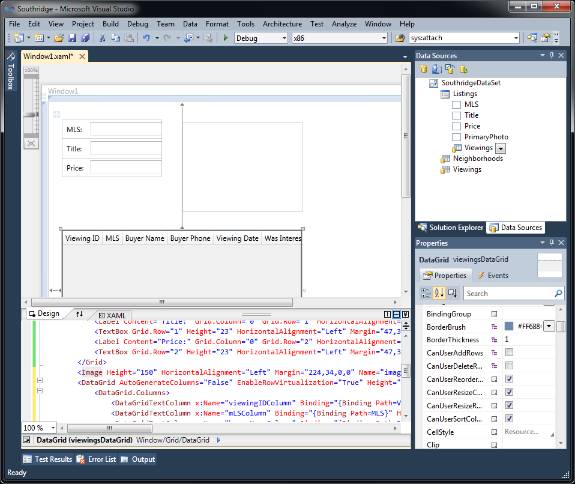Select Window/Grid/DataGrid breadcrumb path
This screenshot has height=484, width=575.
pos(172,440)
